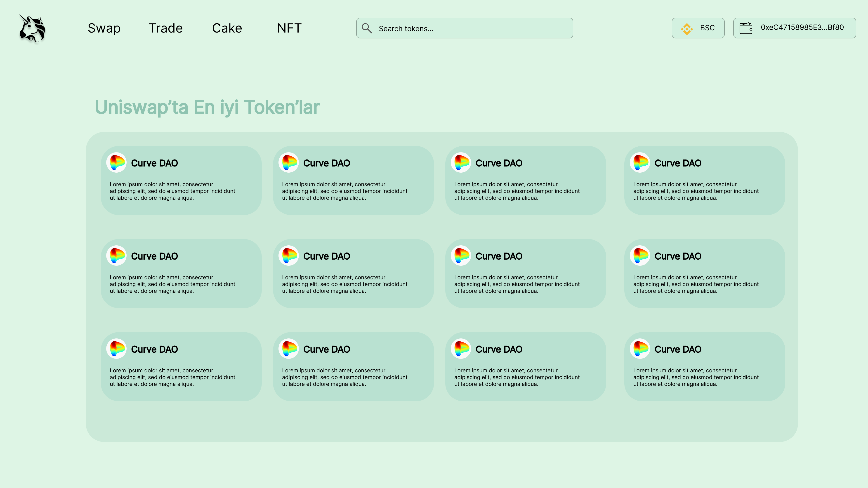Click the wallet address 0xeC47158985E3...Bf80
The height and width of the screenshot is (488, 868).
[802, 28]
